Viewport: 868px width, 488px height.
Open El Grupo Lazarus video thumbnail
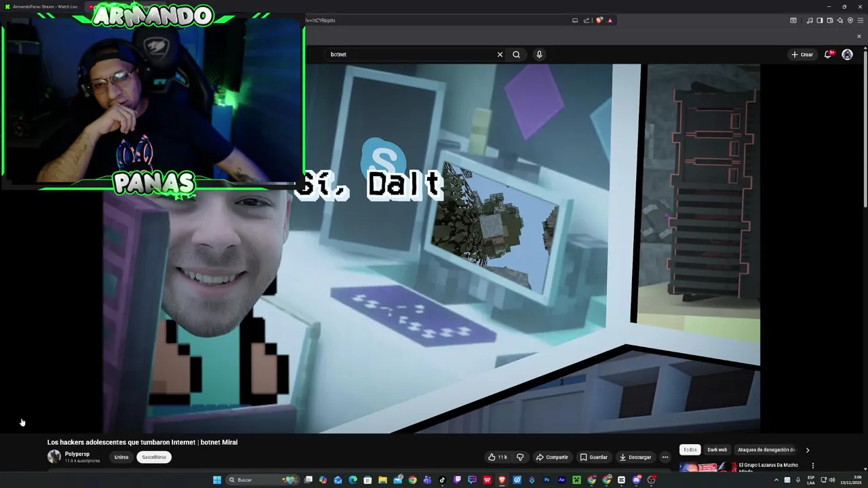click(x=708, y=468)
